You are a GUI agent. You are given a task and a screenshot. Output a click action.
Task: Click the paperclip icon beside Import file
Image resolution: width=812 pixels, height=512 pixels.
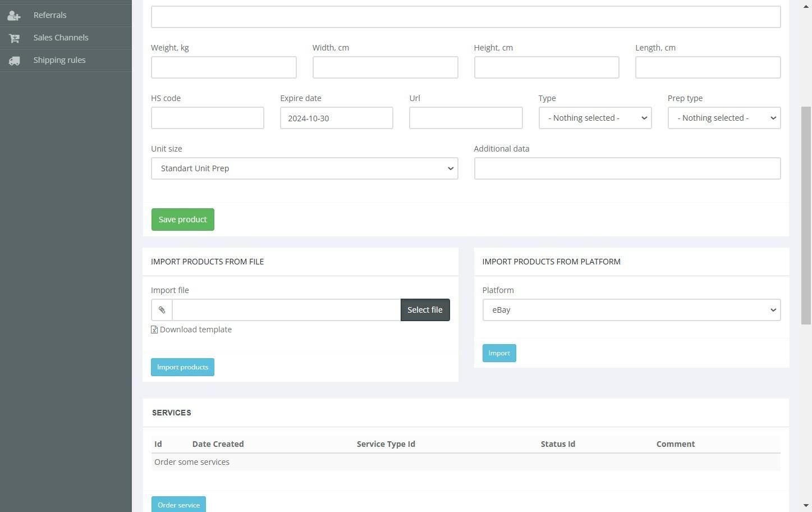162,310
